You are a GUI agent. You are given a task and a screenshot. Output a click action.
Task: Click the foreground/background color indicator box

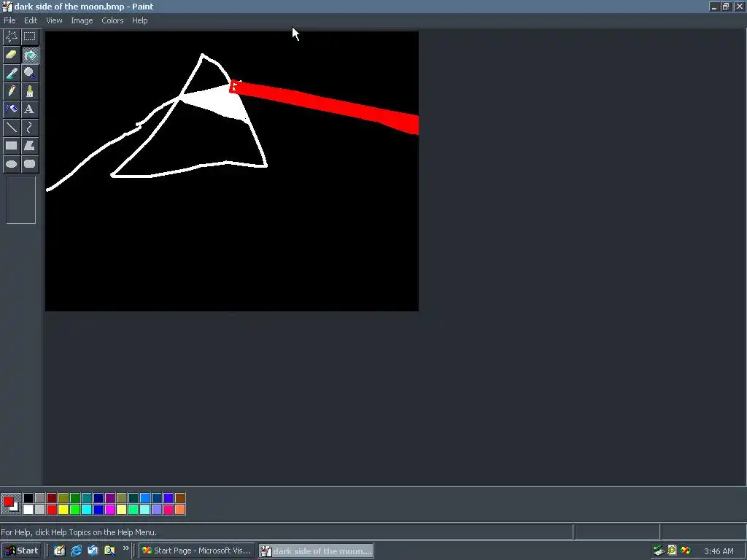pos(11,504)
